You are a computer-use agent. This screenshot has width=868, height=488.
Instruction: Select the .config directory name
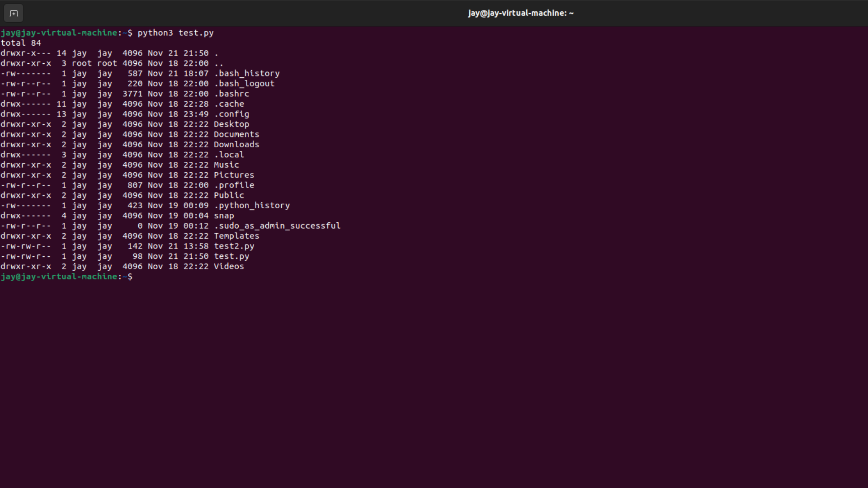(x=231, y=114)
